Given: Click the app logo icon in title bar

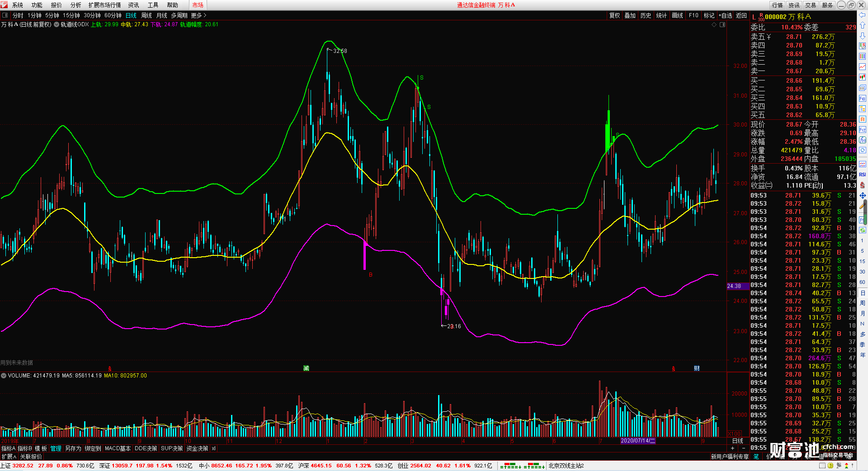Looking at the screenshot, I should pos(5,5).
